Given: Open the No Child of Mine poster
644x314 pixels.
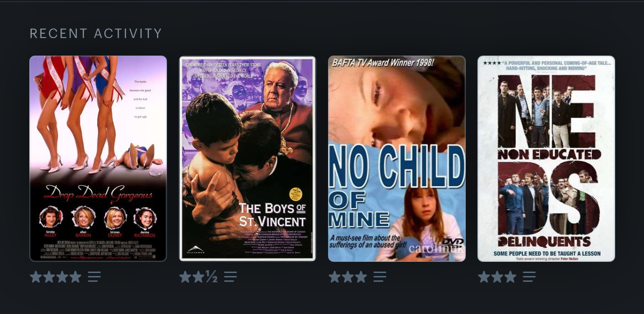Looking at the screenshot, I should [397, 158].
